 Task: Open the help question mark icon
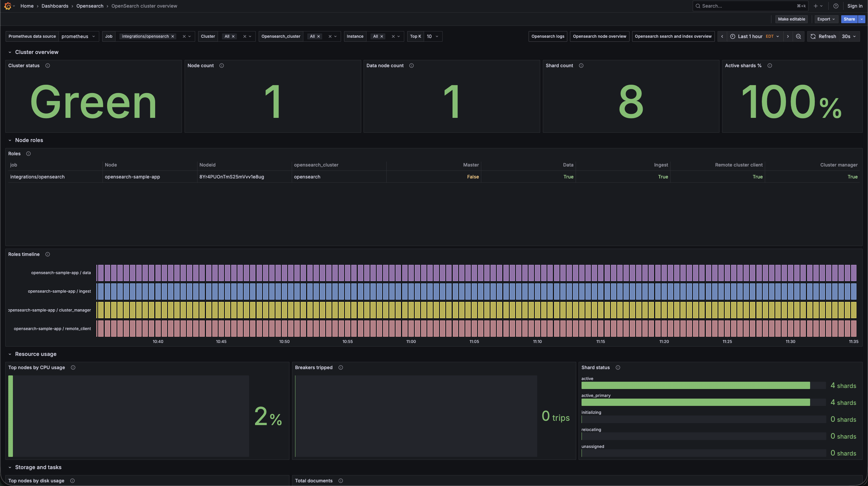click(x=836, y=6)
